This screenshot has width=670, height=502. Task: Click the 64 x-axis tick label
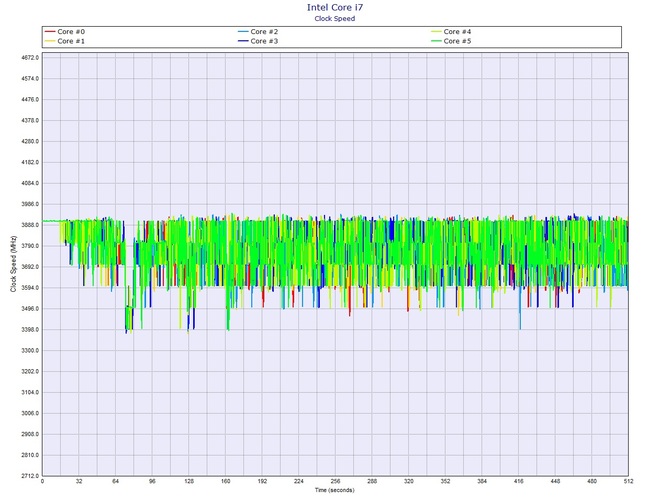(x=115, y=481)
